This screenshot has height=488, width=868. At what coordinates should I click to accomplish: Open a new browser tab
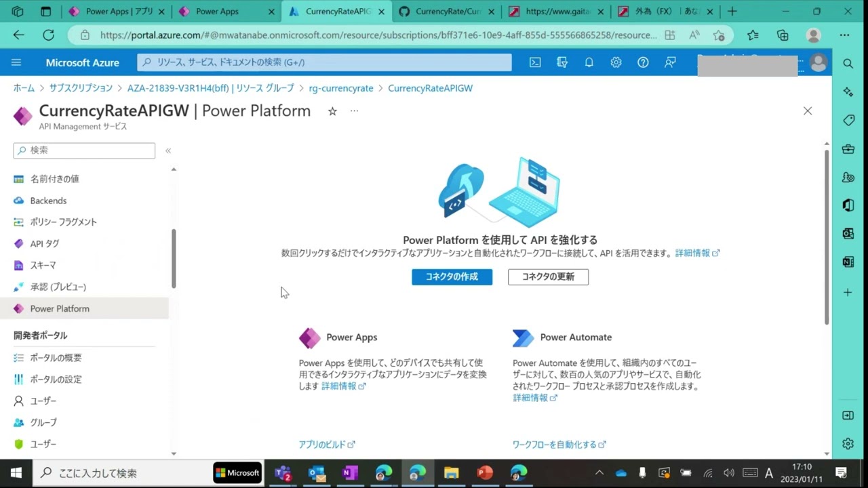pos(732,12)
